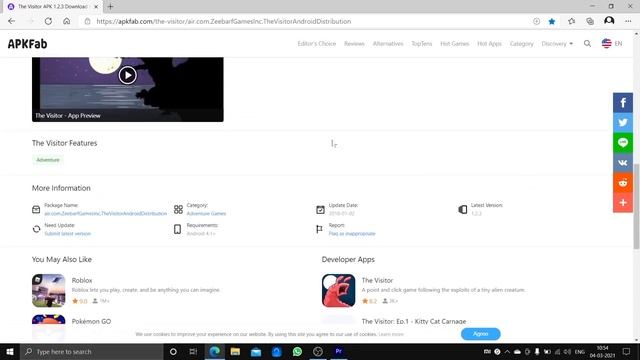Open the site info lock icon
Image resolution: width=640 pixels, height=360 pixels.
point(87,21)
